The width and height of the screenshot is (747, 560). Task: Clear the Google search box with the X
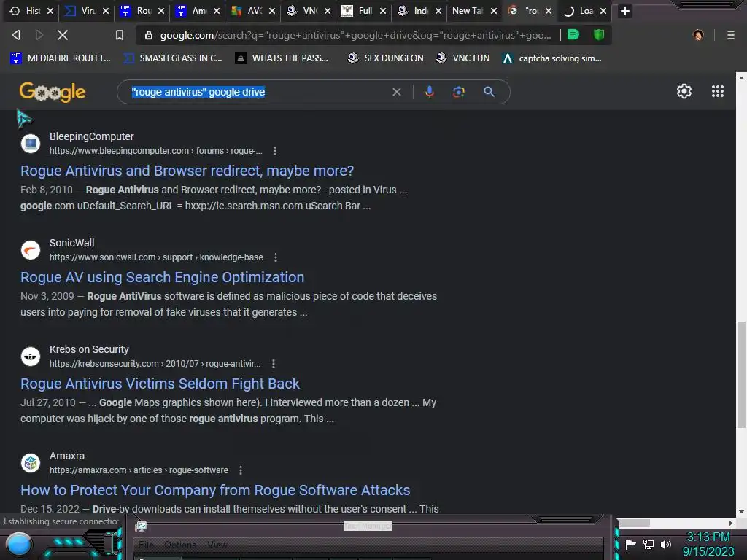(396, 92)
